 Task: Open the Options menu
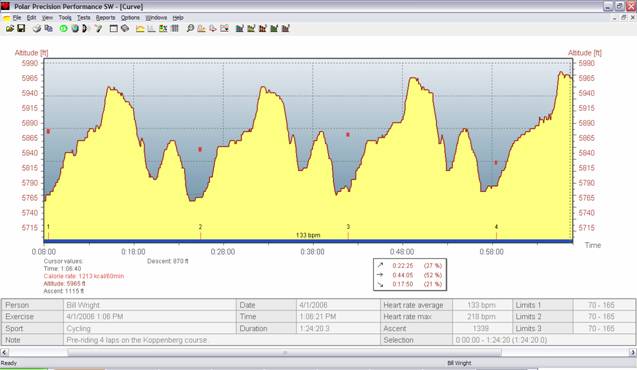click(130, 18)
